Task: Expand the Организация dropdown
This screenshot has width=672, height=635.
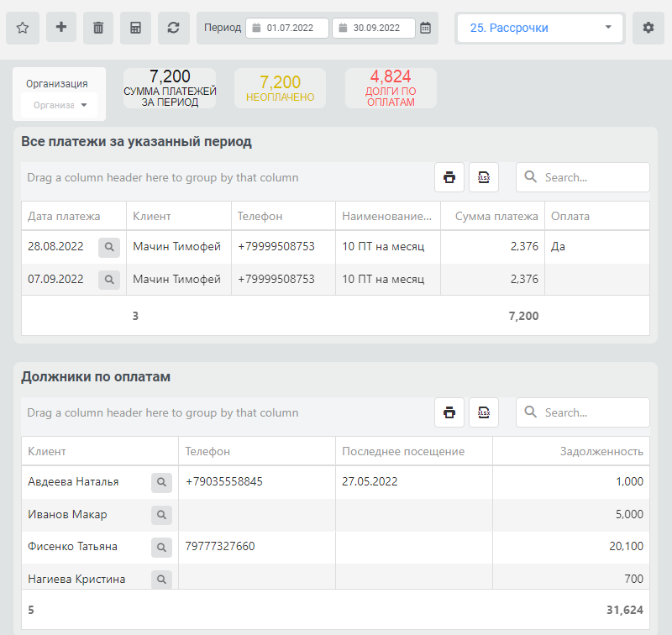Action: click(59, 105)
